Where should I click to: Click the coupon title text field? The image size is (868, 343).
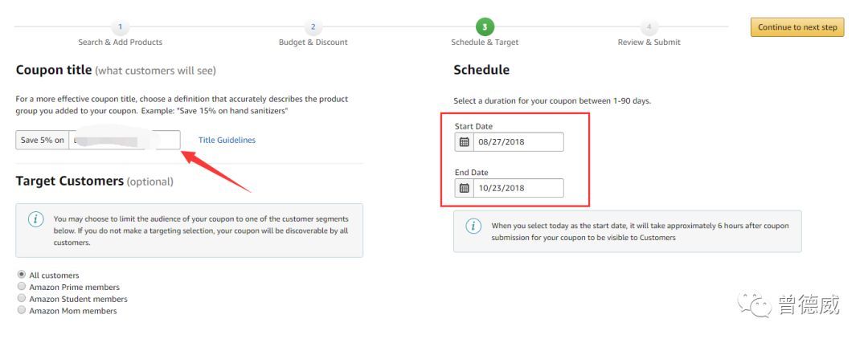125,140
